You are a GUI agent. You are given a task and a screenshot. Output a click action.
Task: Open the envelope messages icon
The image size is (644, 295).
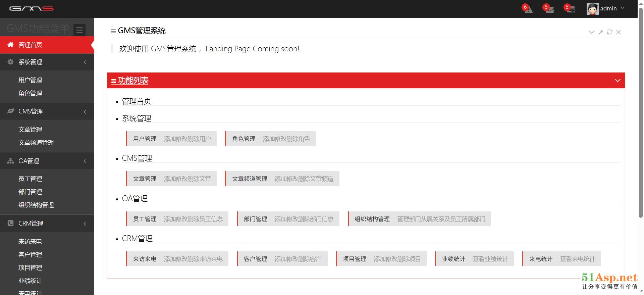[x=549, y=9]
